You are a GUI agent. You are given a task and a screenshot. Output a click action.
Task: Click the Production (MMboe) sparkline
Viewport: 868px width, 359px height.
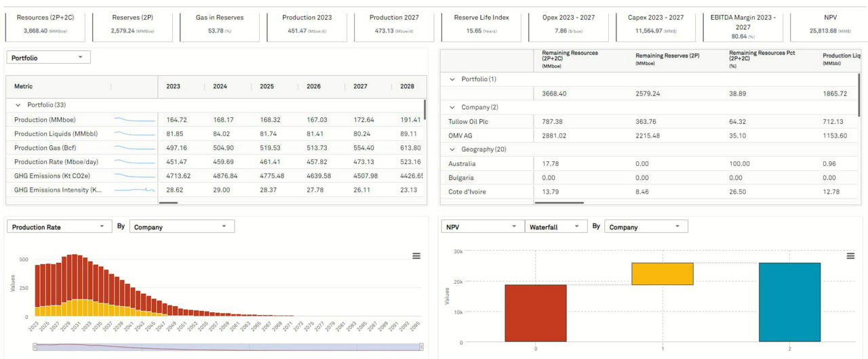(134, 120)
